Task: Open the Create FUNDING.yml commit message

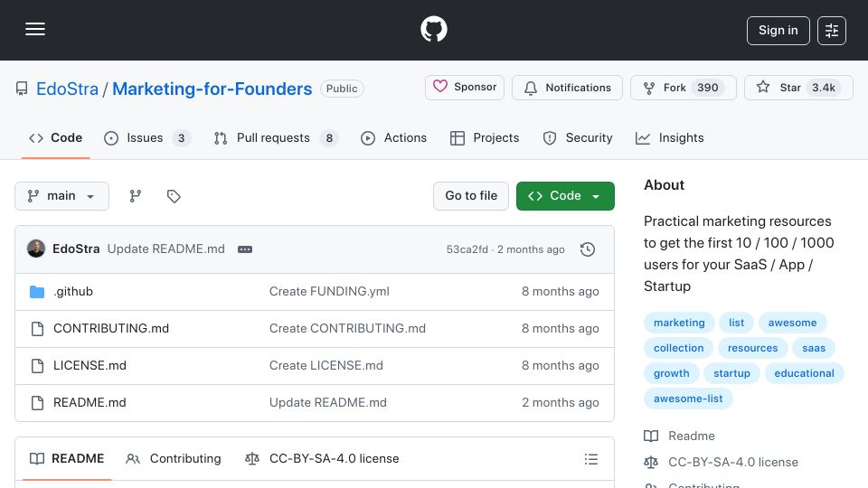Action: (x=329, y=292)
